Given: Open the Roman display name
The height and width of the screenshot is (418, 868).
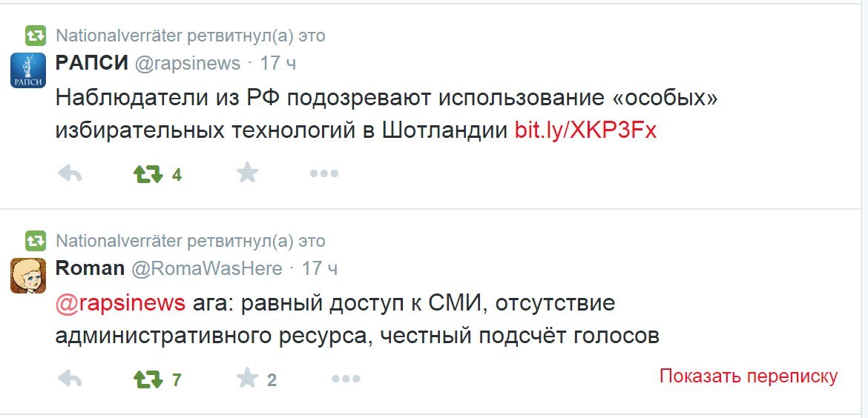Looking at the screenshot, I should (x=91, y=269).
